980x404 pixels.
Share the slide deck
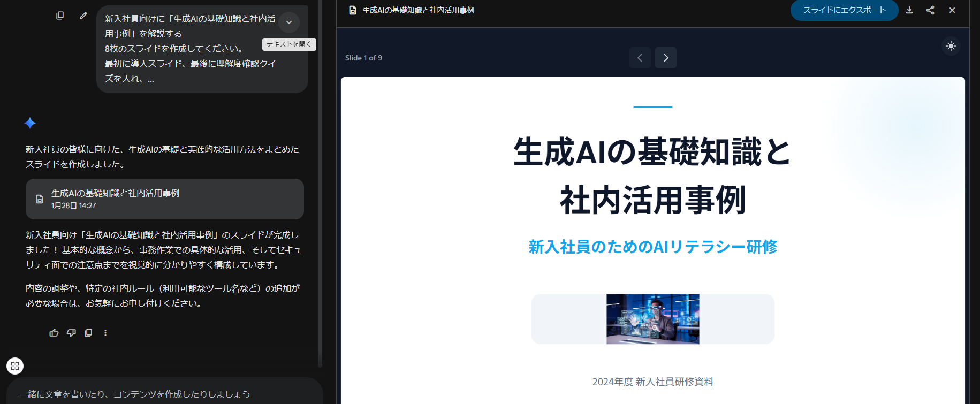(x=930, y=10)
